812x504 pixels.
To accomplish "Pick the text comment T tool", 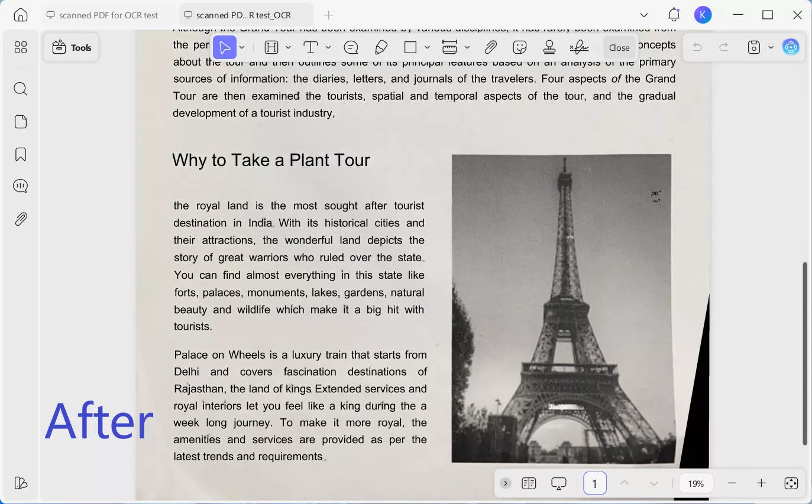I will (310, 47).
